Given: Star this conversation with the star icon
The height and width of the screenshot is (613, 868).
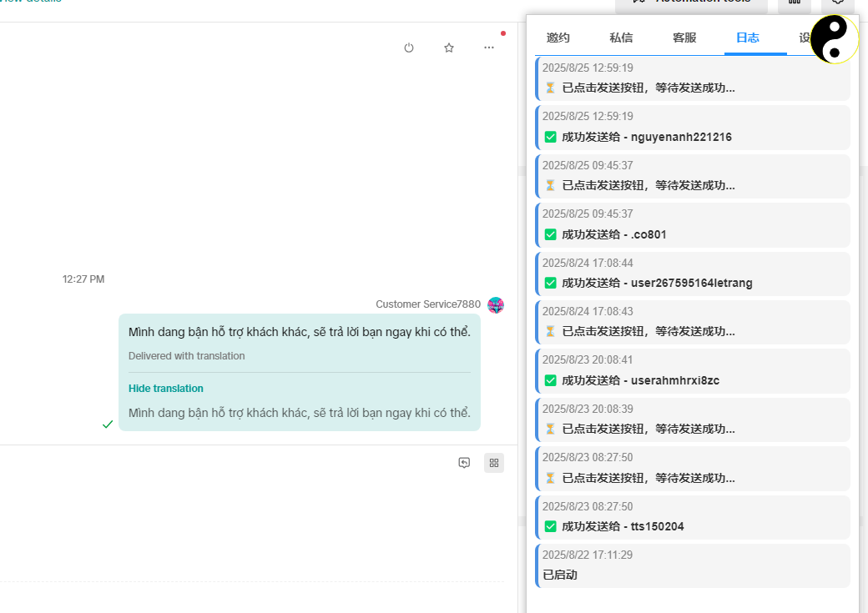Looking at the screenshot, I should pyautogui.click(x=449, y=48).
